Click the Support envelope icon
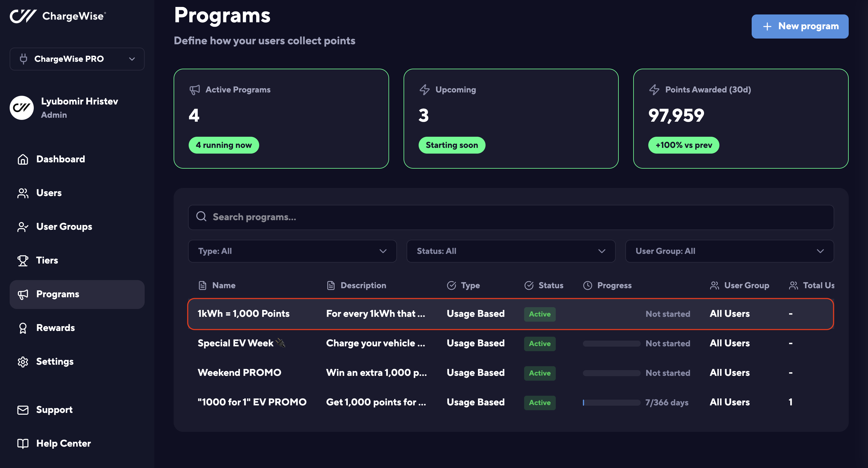Screen dimensions: 868x468 point(23,410)
